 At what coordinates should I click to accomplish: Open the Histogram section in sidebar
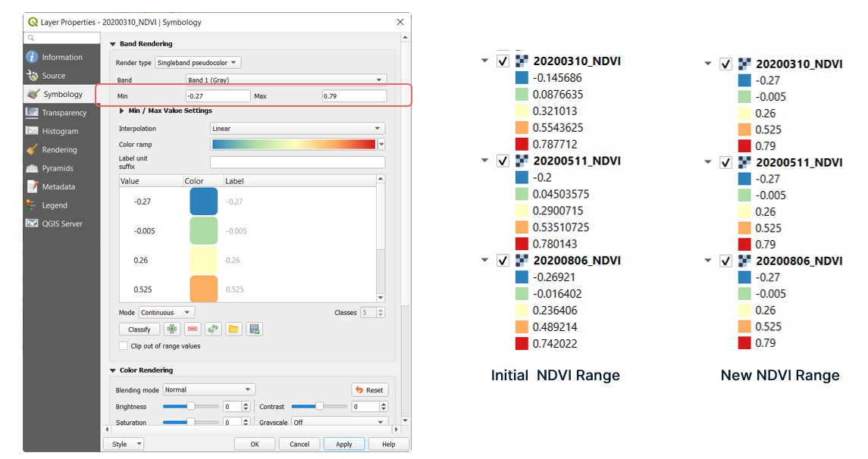click(60, 131)
